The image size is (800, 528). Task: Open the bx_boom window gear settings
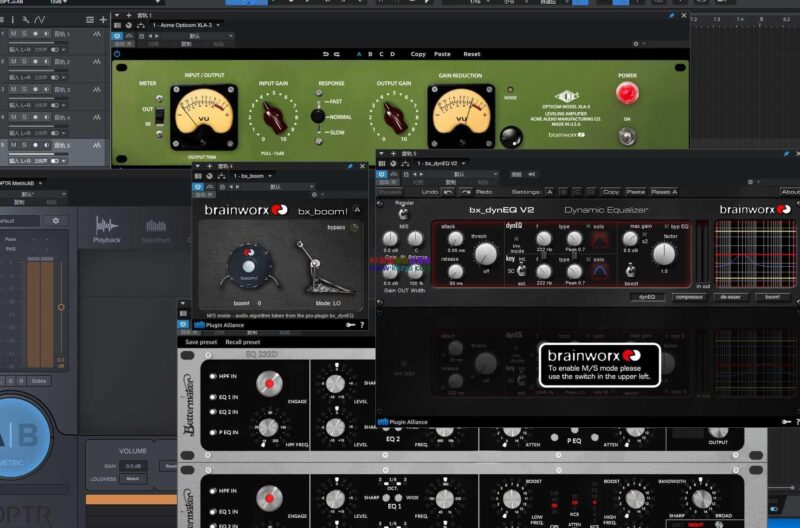[x=314, y=195]
